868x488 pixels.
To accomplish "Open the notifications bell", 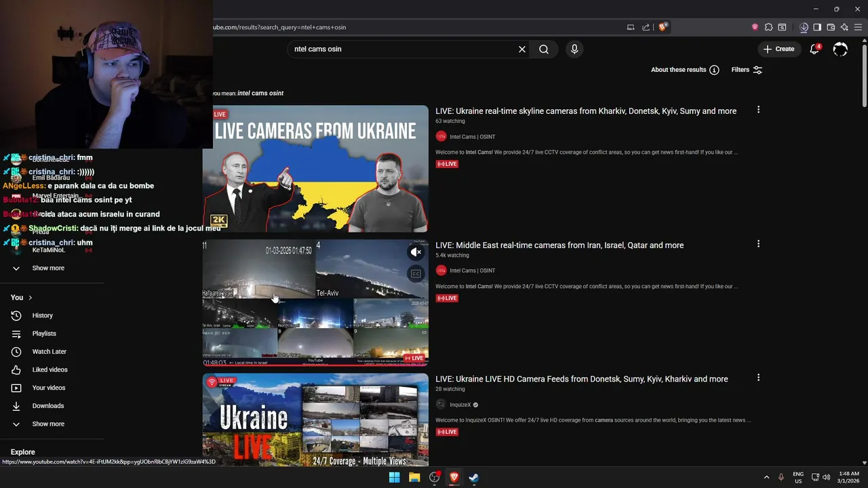I will pos(814,49).
